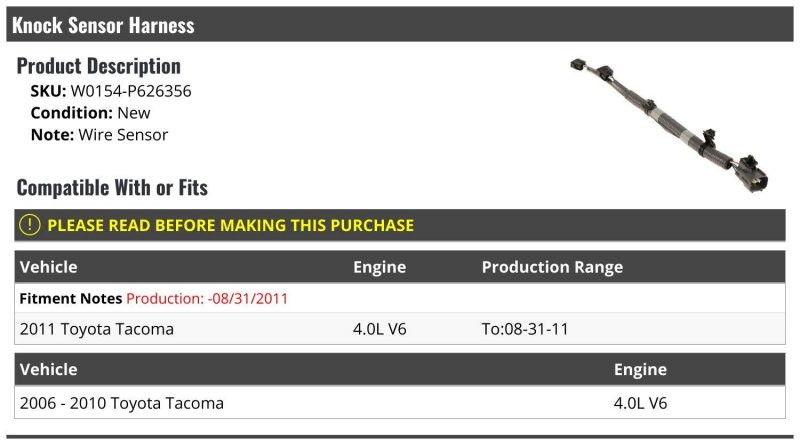Click the 4.0L V6 engine for 2006-2010 Tacoma
This screenshot has height=445, width=800.
[640, 403]
